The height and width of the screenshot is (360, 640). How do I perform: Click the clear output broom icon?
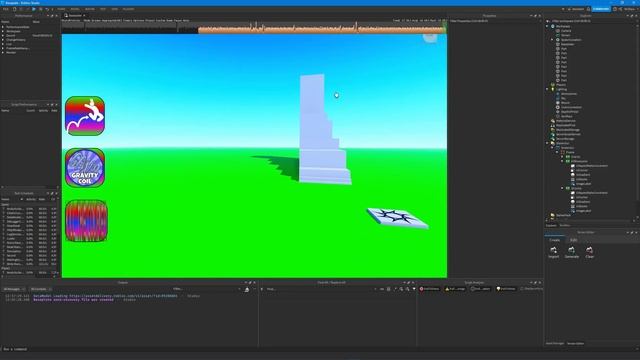(x=247, y=289)
